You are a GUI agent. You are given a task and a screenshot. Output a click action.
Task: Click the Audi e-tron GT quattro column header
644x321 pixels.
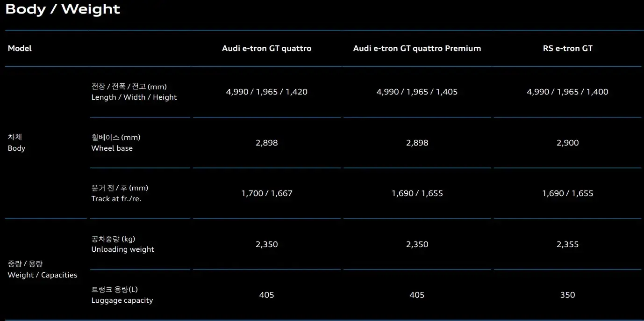click(266, 48)
